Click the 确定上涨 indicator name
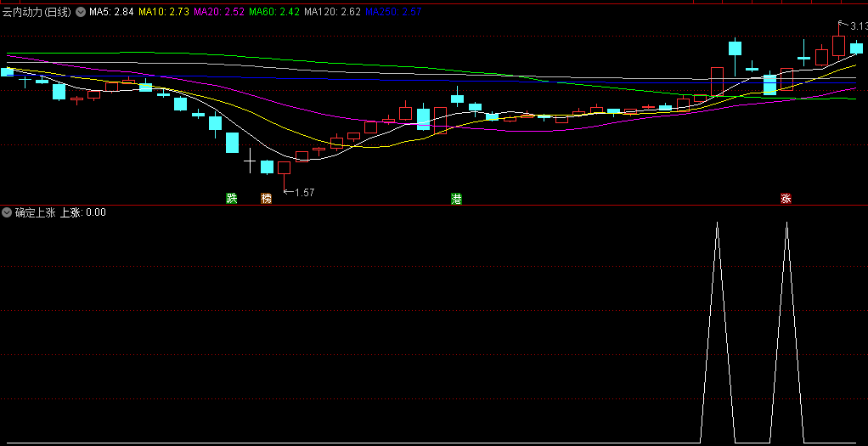The image size is (868, 446). click(36, 212)
